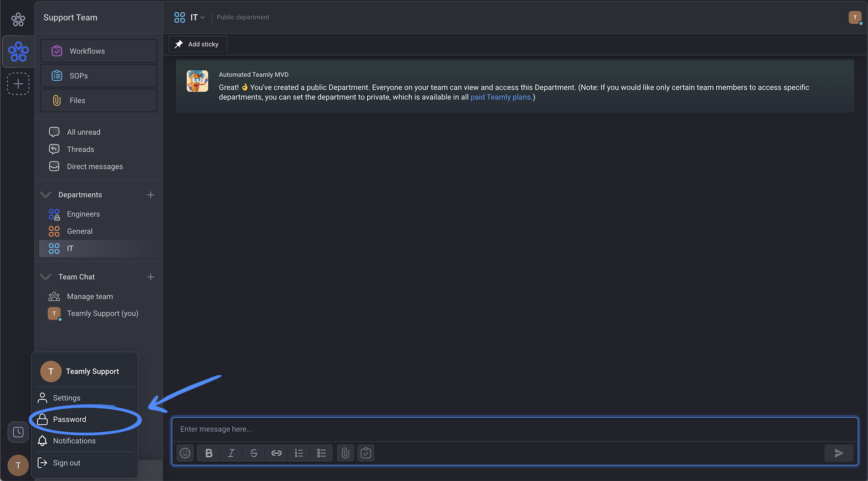
Task: Toggle bold formatting
Action: click(x=209, y=453)
